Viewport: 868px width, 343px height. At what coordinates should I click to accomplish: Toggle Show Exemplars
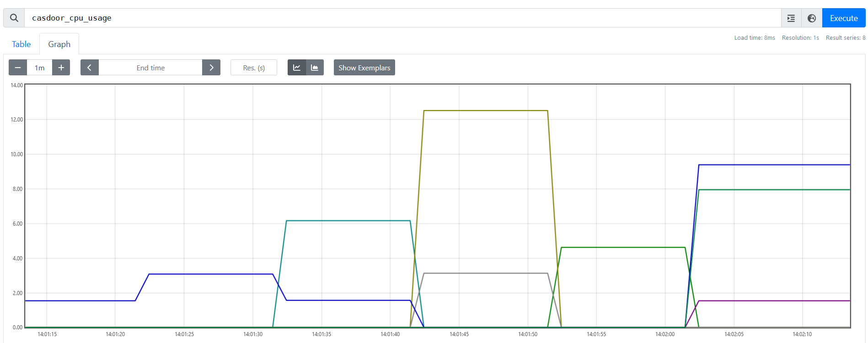(364, 68)
